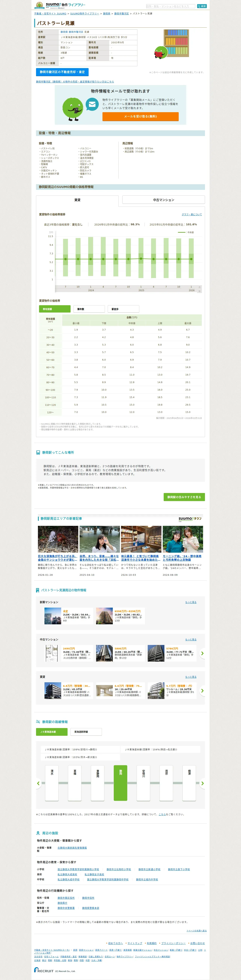Click the 検索 search button
The width and height of the screenshot is (241, 980).
[202, 6]
